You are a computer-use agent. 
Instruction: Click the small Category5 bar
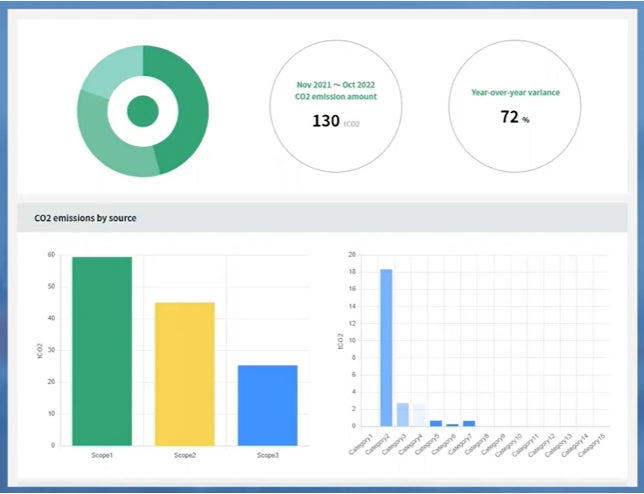click(436, 423)
